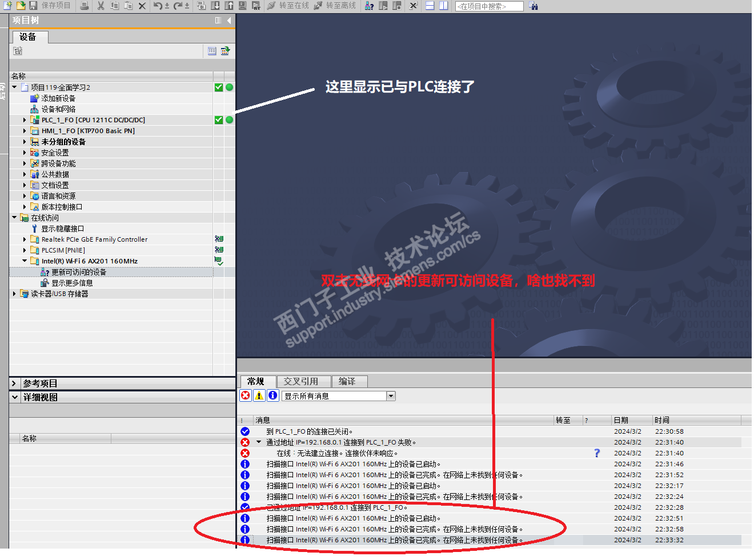Click the Upload from device icon
754x560 pixels.
tap(229, 6)
